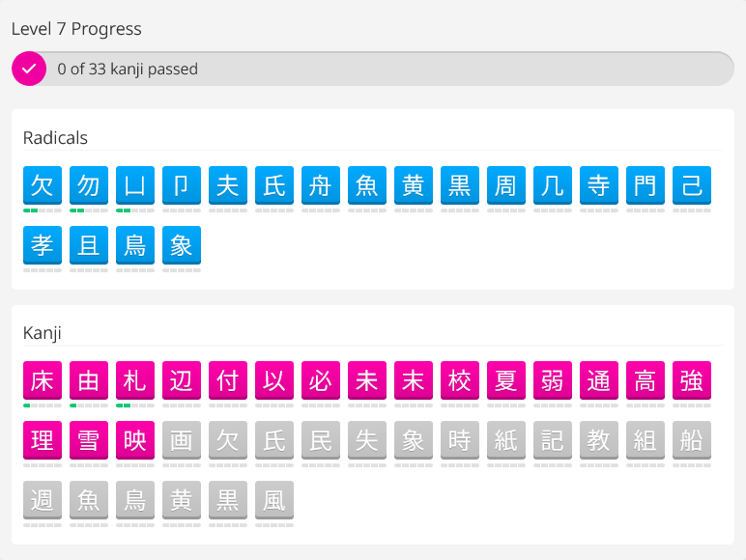The height and width of the screenshot is (560, 746).
Task: Select the locked gray 風 wind kanji
Action: pos(274,500)
